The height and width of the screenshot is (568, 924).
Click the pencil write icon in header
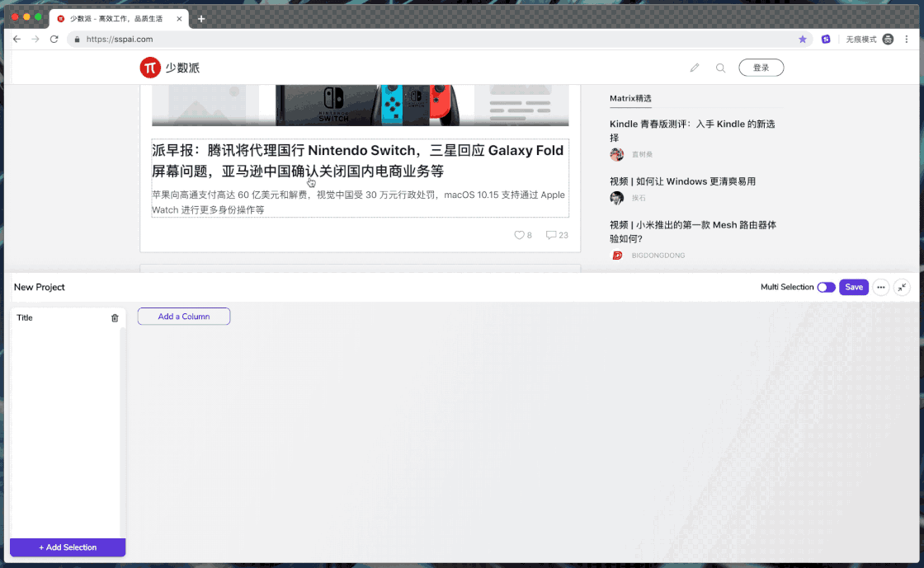pos(695,68)
